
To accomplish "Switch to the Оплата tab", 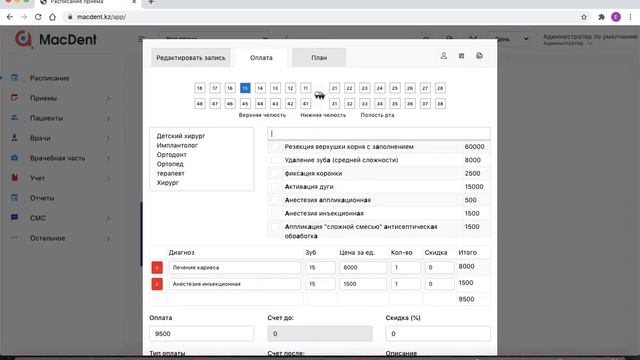I will [x=261, y=58].
